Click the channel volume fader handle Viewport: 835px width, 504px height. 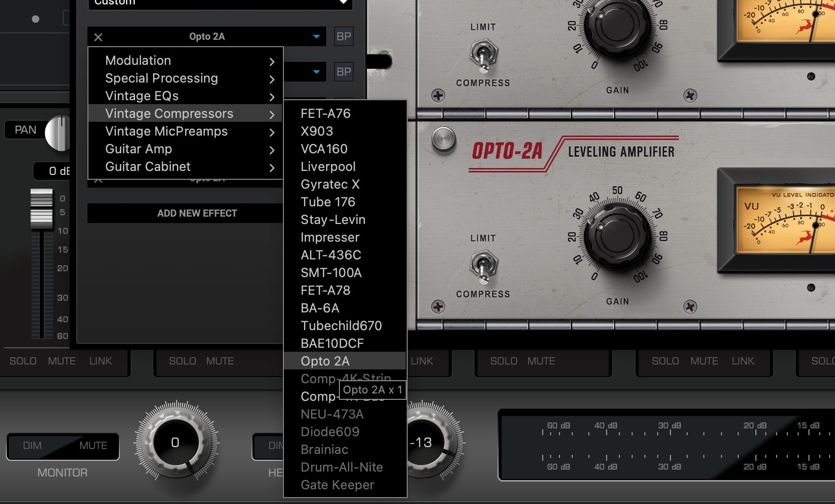tap(42, 209)
